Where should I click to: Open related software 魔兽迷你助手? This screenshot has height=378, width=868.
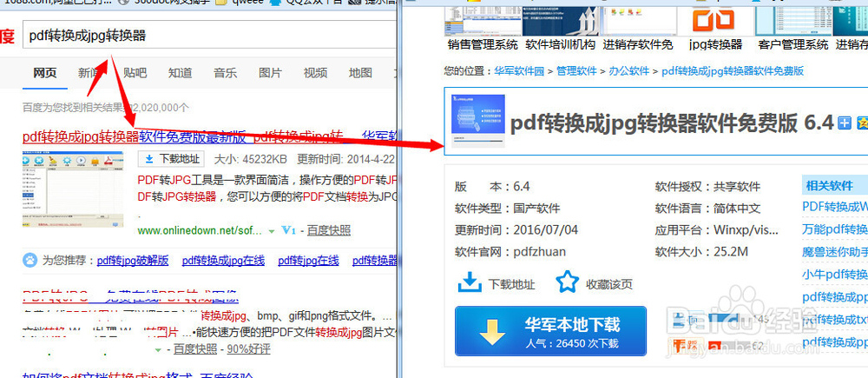pos(835,252)
